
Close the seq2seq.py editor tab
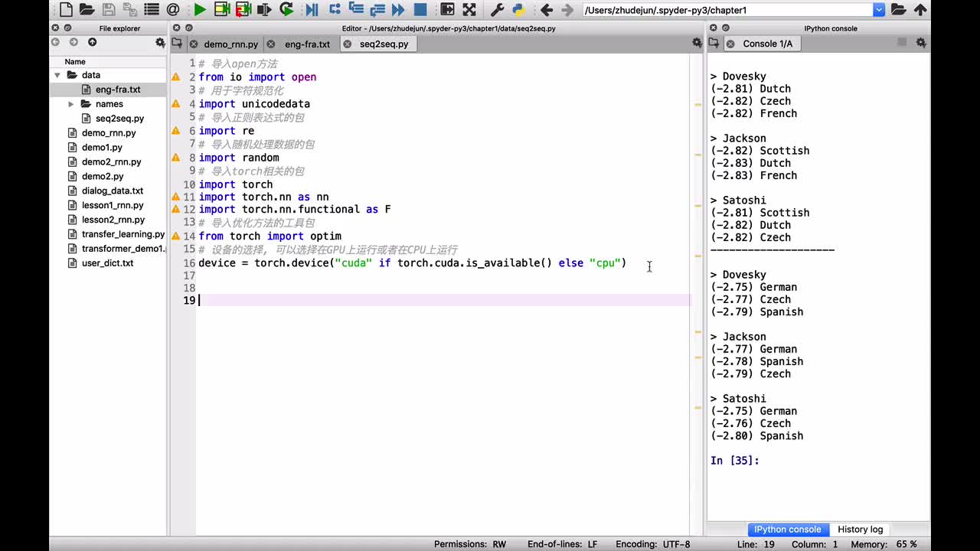pos(348,44)
